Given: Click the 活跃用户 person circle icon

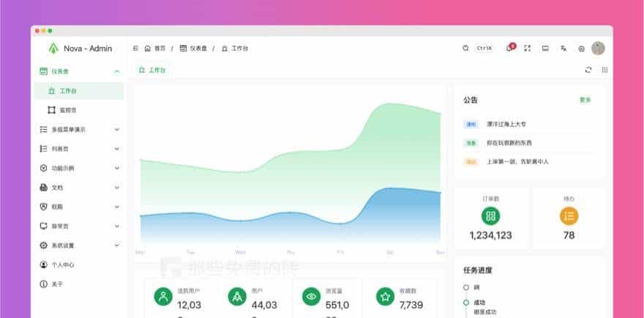Looking at the screenshot, I should tap(163, 296).
